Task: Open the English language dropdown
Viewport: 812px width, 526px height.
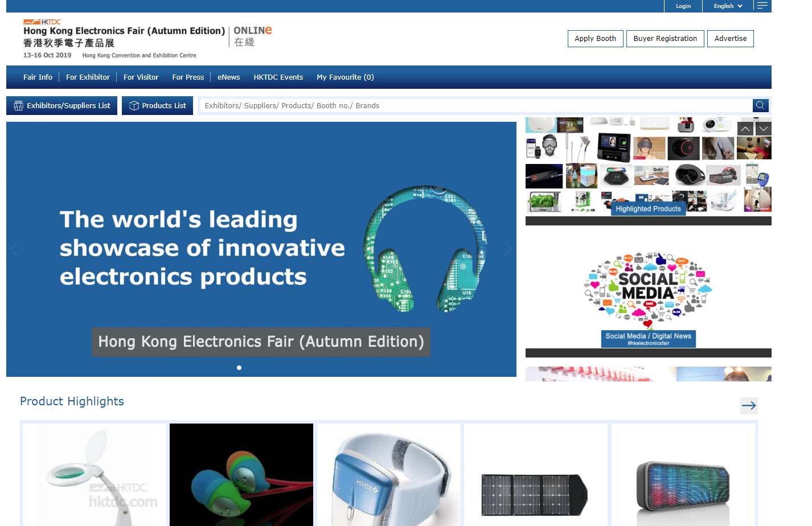Action: click(x=728, y=6)
